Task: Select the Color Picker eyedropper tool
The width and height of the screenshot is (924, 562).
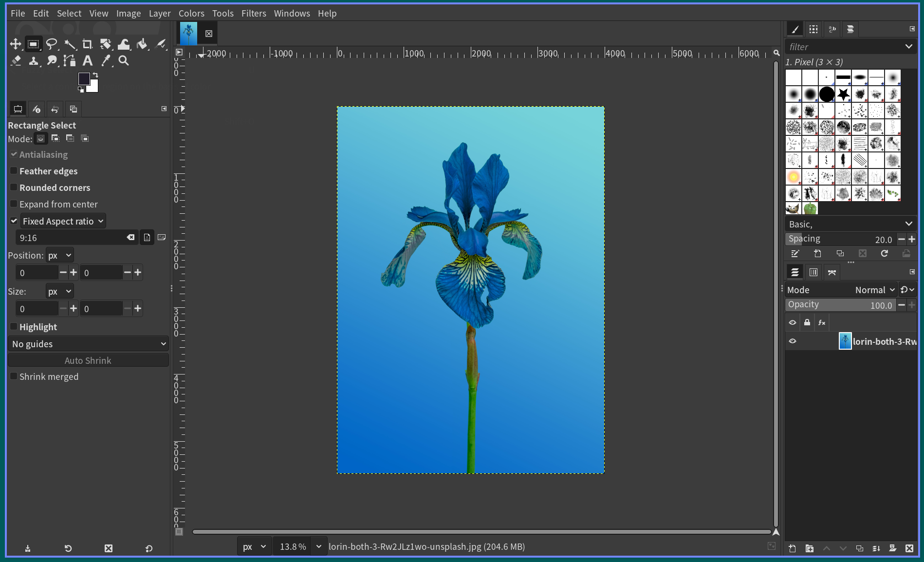Action: click(106, 61)
